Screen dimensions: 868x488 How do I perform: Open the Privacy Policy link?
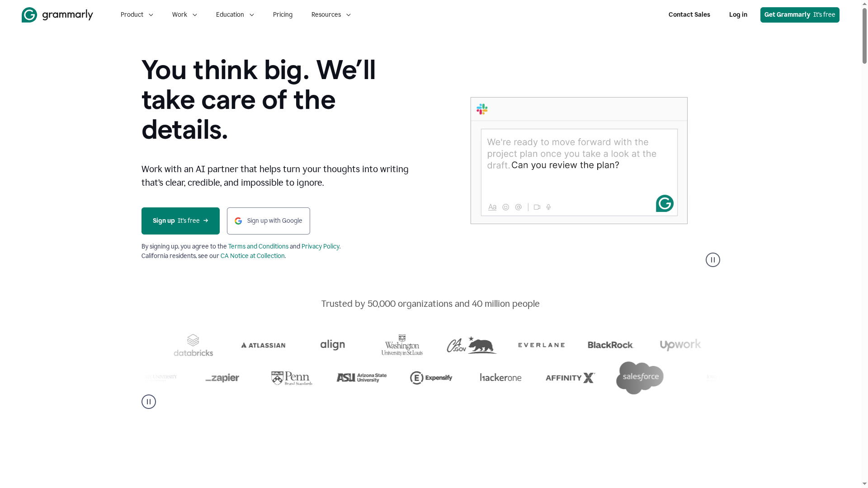pos(320,246)
